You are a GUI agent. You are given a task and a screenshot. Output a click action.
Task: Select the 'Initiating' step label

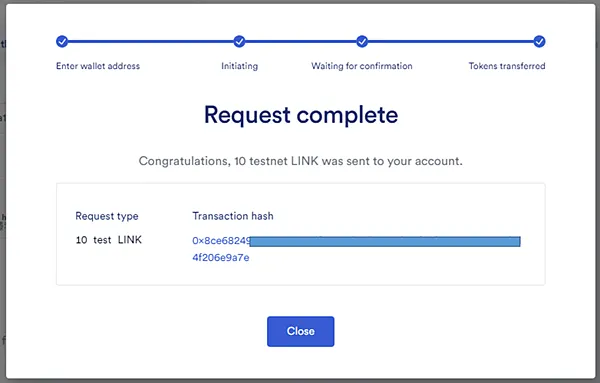pyautogui.click(x=240, y=66)
